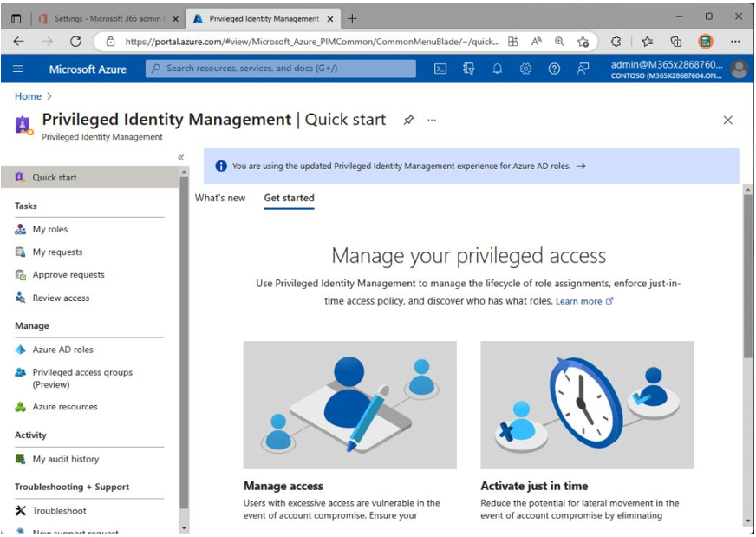Image resolution: width=756 pixels, height=537 pixels.
Task: Select Quick start in the sidebar
Action: 89,177
